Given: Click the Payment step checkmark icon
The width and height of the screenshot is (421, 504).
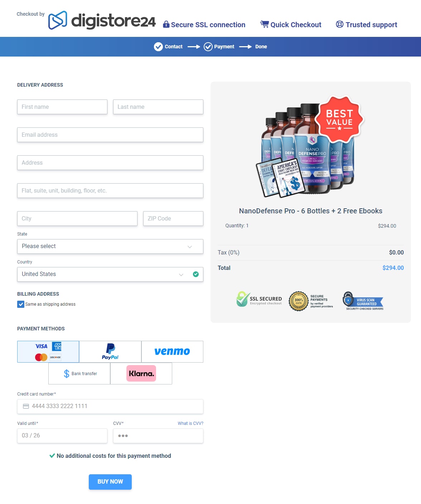Looking at the screenshot, I should [x=208, y=47].
